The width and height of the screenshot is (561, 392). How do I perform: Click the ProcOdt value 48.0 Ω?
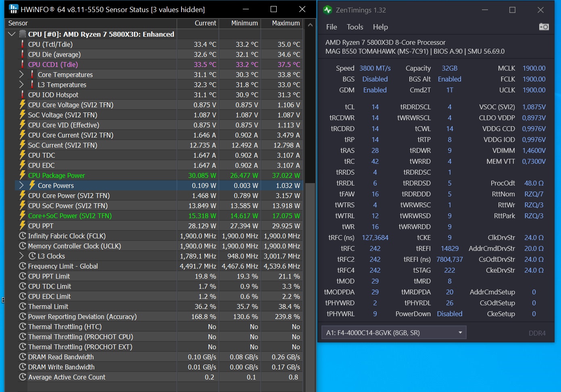pos(534,183)
